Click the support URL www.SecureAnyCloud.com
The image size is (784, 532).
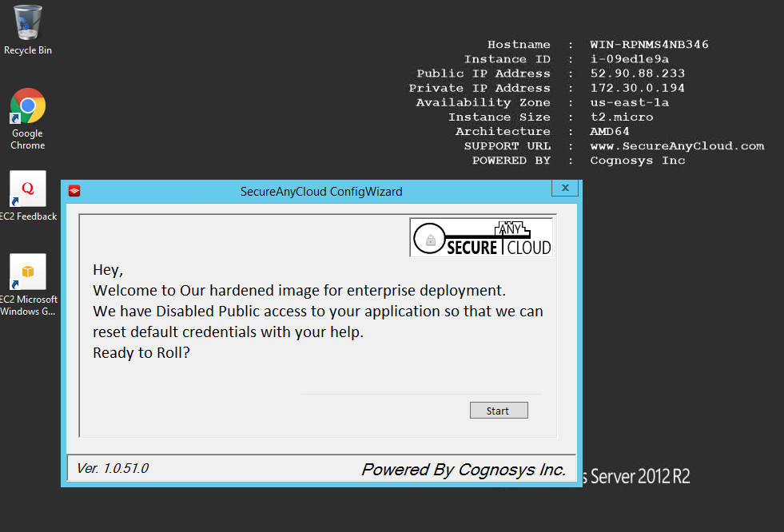(x=676, y=145)
